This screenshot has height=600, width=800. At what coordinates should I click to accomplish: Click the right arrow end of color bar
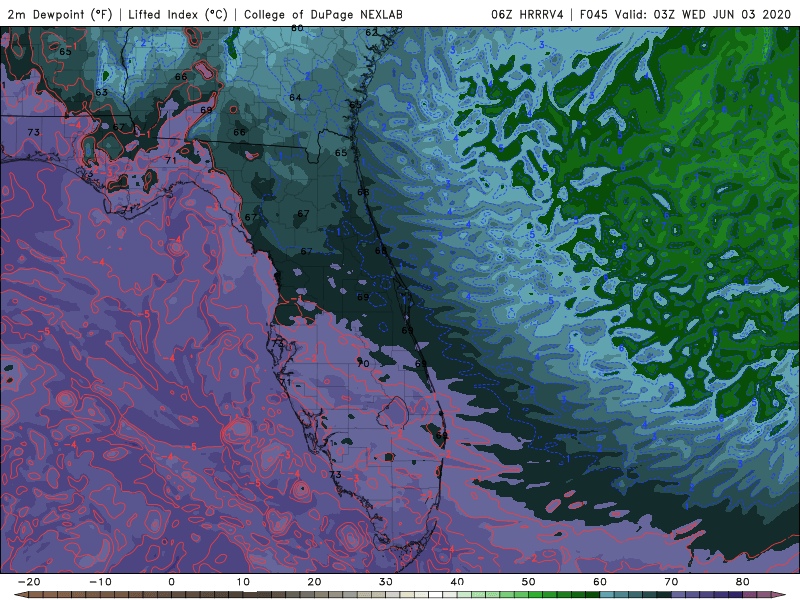point(781,595)
